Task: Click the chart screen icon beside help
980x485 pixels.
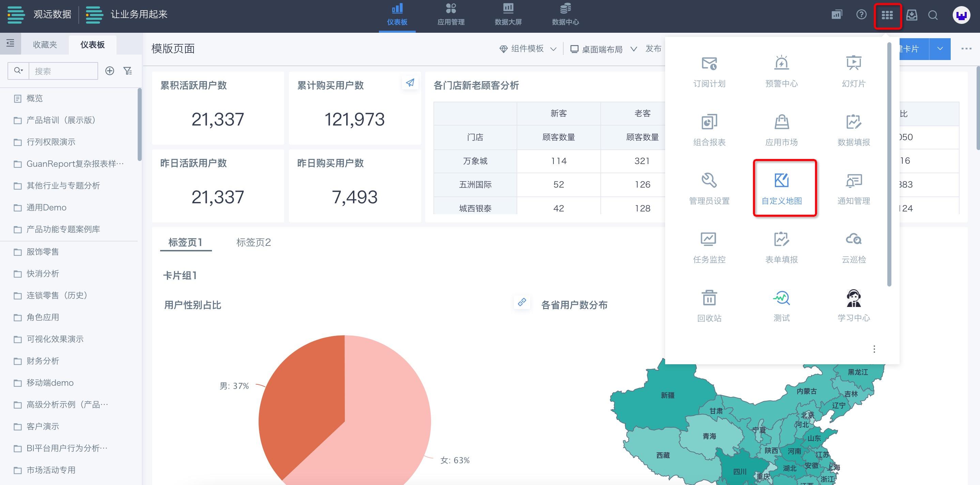Action: 837,15
